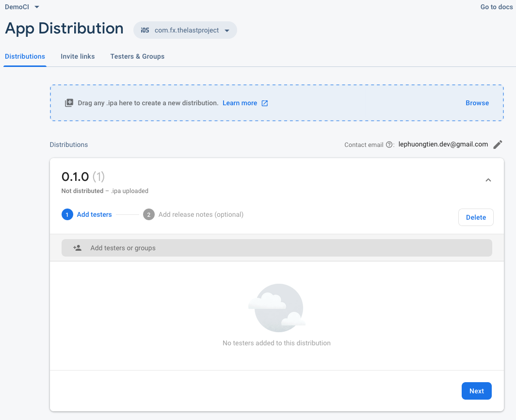Click the iOS platform badge
The height and width of the screenshot is (420, 516).
click(x=145, y=30)
